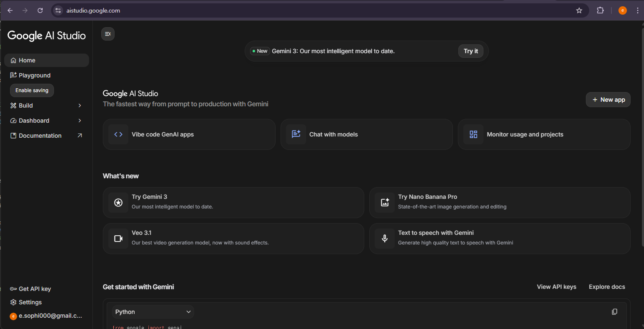Collapse the sidebar with the toggle icon
This screenshot has width=644, height=329.
[x=108, y=34]
